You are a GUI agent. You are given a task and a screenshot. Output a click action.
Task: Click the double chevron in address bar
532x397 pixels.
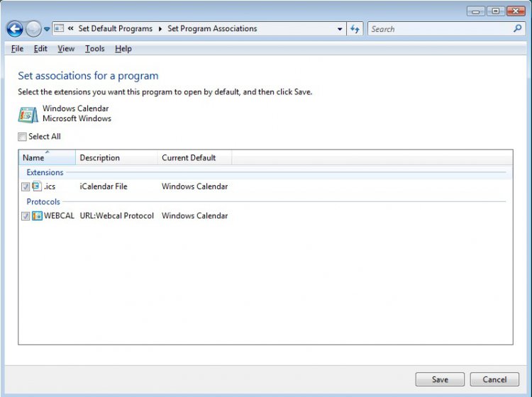pyautogui.click(x=70, y=28)
